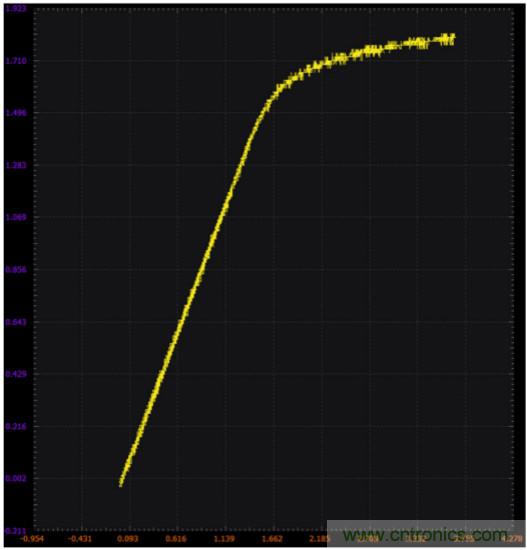This screenshot has height=550, width=527.
Task: Click the 0.216 y-axis label
Action: click(x=16, y=427)
